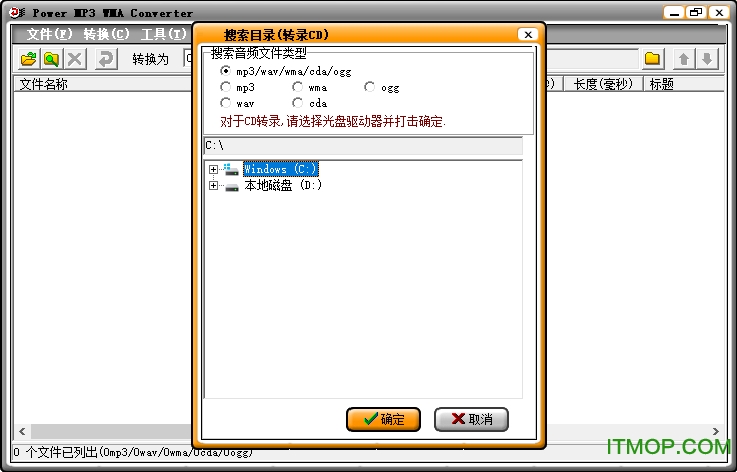Click the move down arrow icon
Viewport: 737px width, 472px height.
707,59
